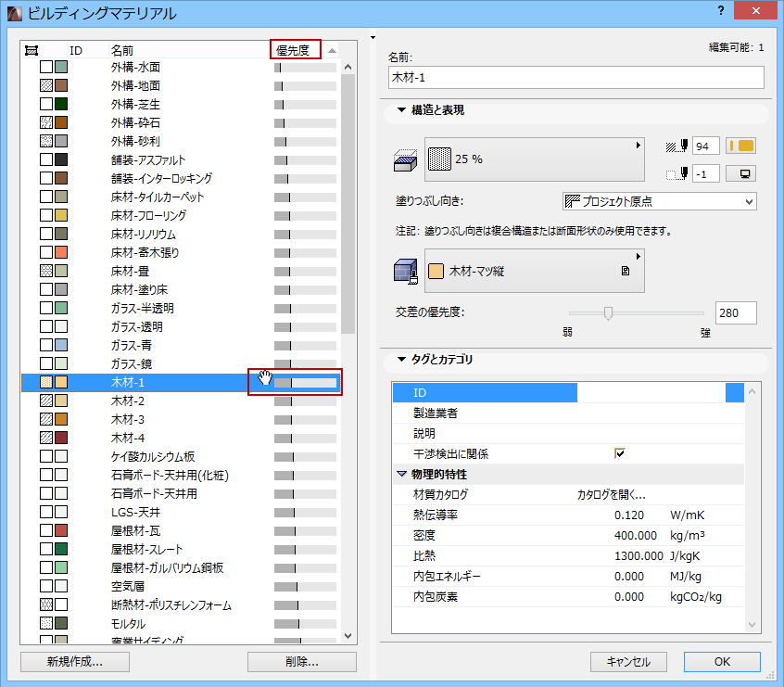This screenshot has width=784, height=687.
Task: Collapse the 物理的特性 group
Action: (401, 474)
